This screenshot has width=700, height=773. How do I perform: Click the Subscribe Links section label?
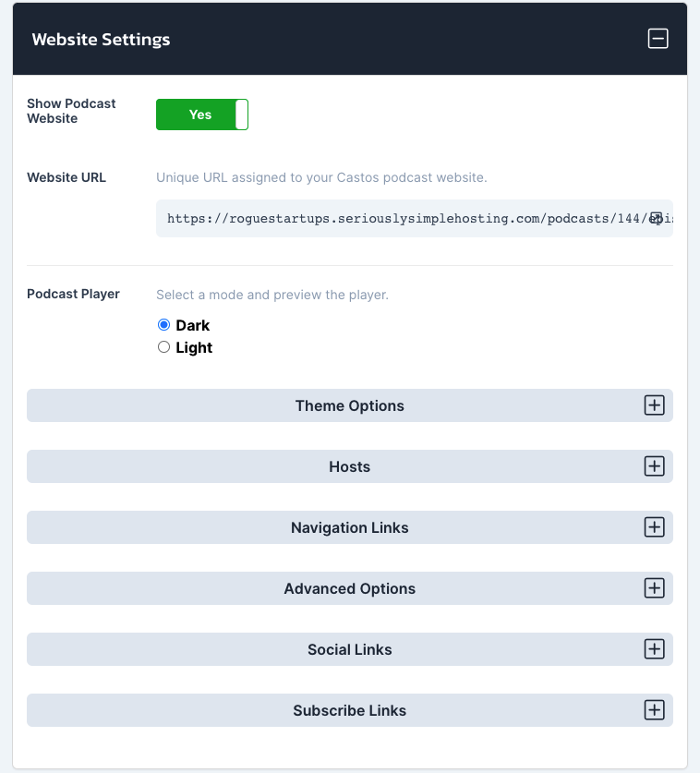click(x=349, y=710)
